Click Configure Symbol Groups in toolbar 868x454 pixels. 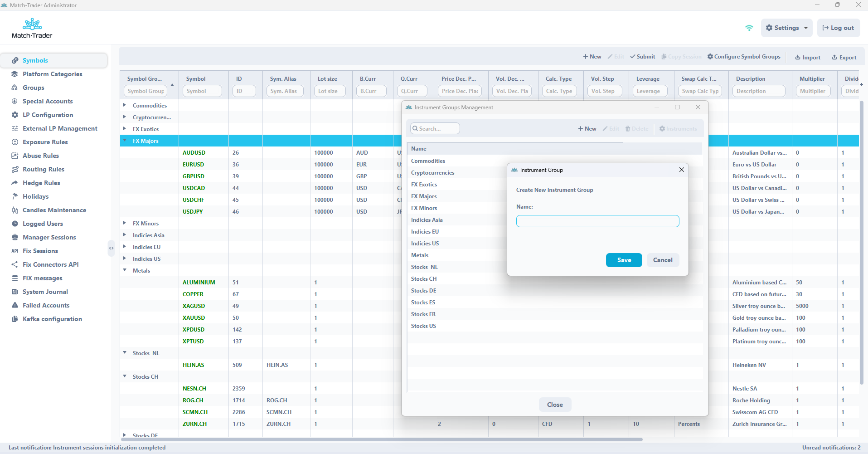tap(744, 57)
